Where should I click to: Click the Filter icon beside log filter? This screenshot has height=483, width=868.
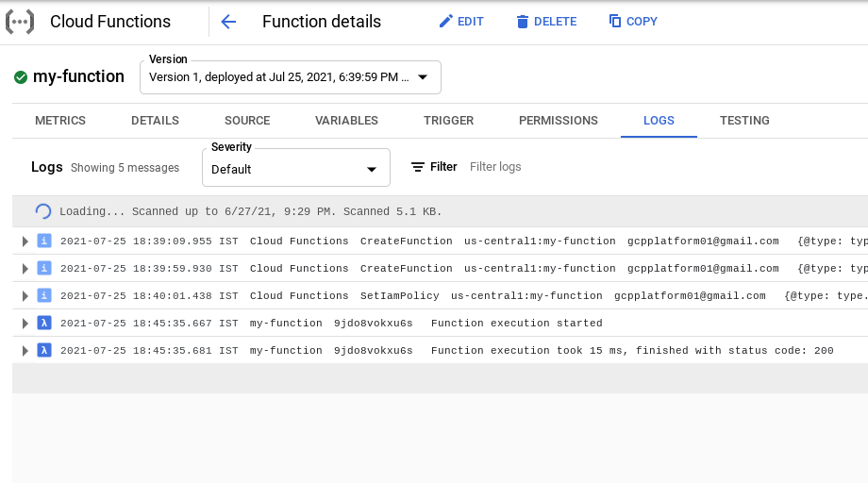pos(418,167)
